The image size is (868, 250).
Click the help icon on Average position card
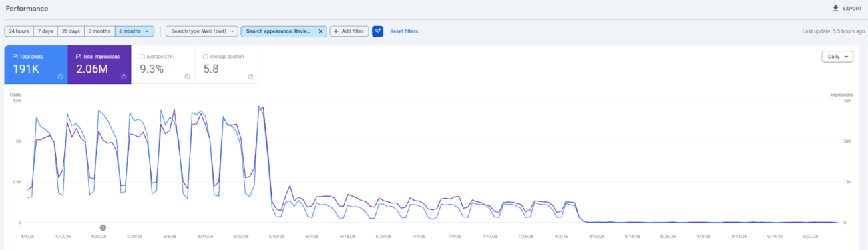point(250,77)
